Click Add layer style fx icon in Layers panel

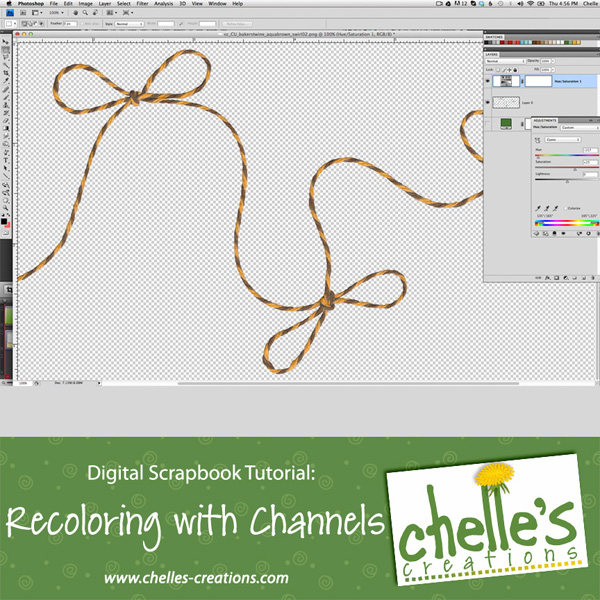coord(547,278)
